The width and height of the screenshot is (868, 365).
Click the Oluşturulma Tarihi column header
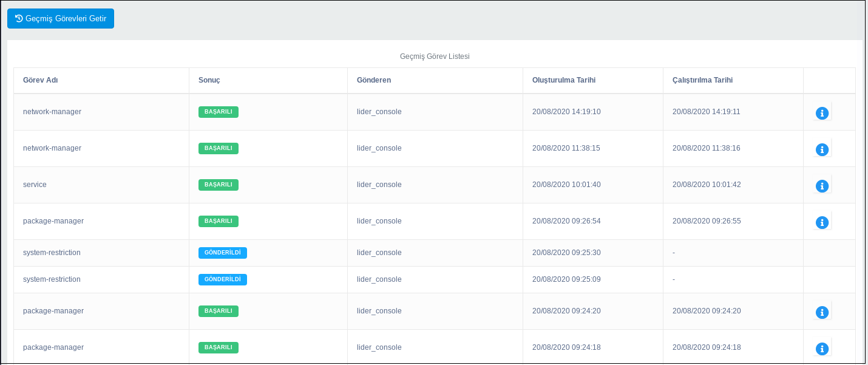pos(564,80)
